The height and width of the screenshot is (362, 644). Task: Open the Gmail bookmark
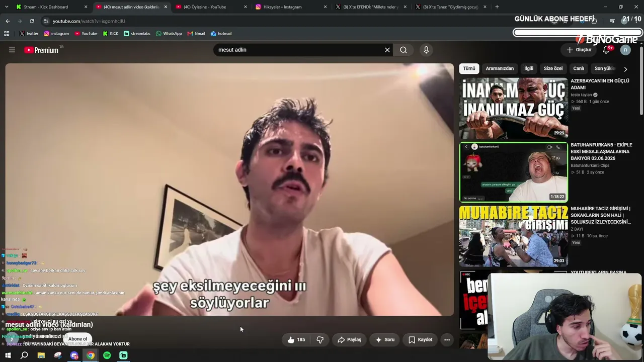pos(196,34)
